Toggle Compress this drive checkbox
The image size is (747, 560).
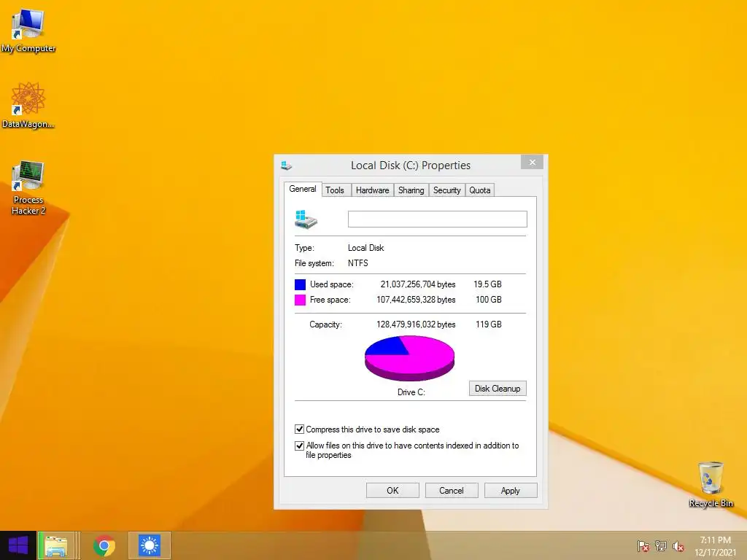299,429
